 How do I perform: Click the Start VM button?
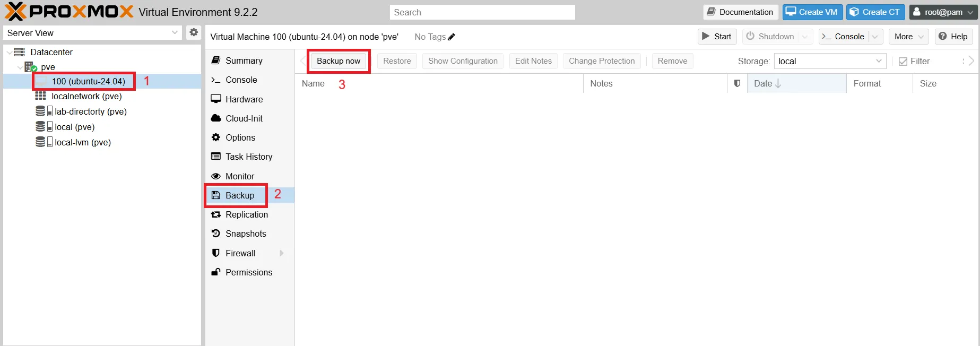pos(717,37)
